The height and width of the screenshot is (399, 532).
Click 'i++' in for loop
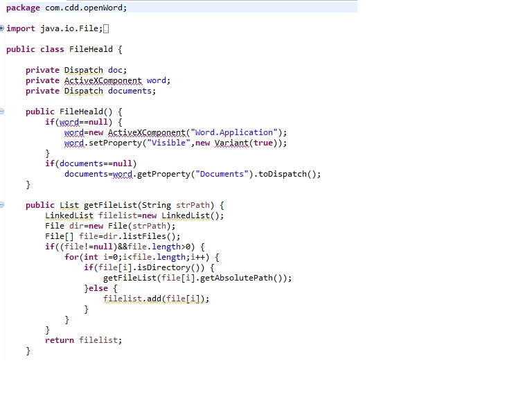[197, 257]
